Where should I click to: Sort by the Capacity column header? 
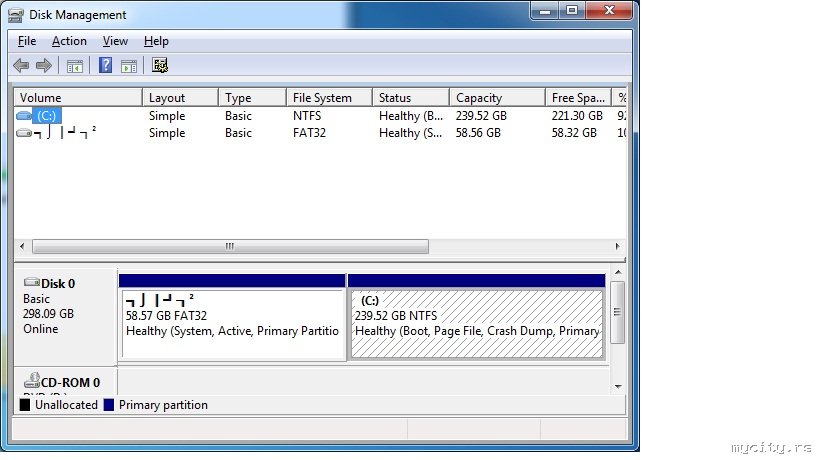tap(497, 98)
